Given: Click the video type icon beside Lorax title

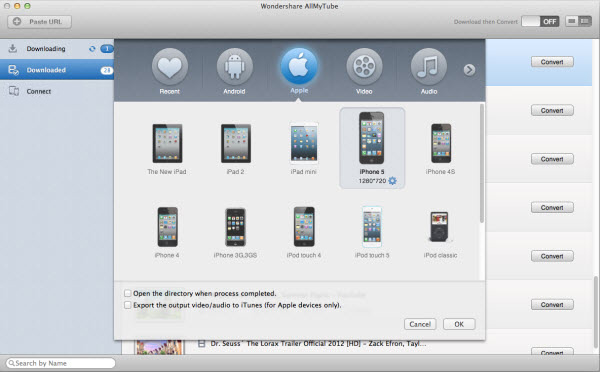Looking at the screenshot, I should click(201, 344).
